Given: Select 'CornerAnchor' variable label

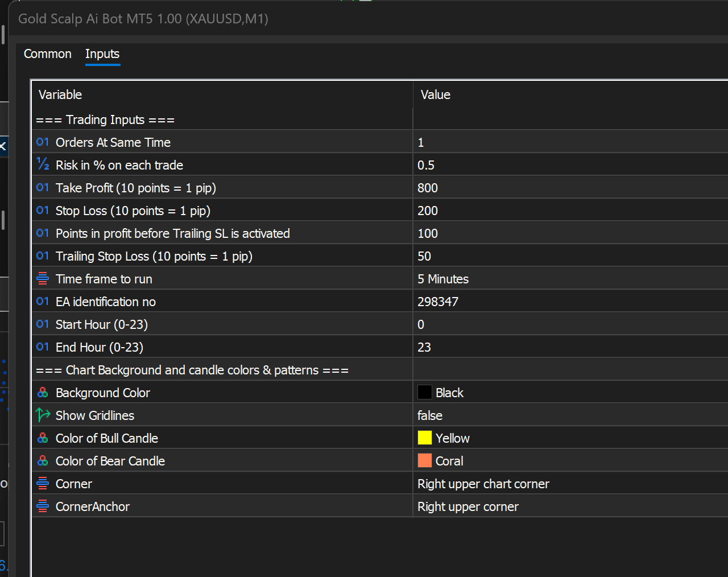Looking at the screenshot, I should (93, 506).
